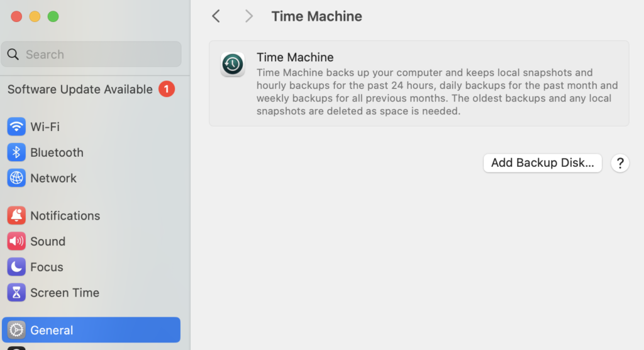
Task: Click the Screen Time hourglass icon
Action: (16, 293)
